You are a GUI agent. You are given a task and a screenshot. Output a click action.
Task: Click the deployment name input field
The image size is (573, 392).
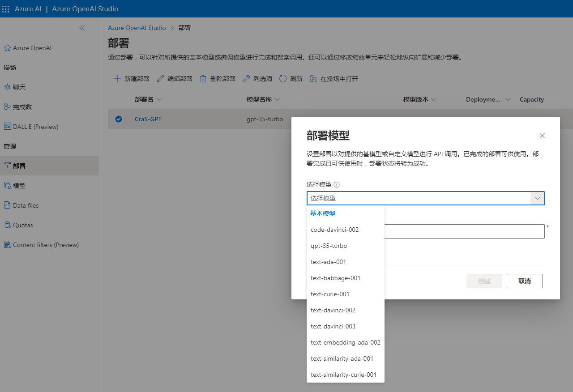(x=465, y=231)
